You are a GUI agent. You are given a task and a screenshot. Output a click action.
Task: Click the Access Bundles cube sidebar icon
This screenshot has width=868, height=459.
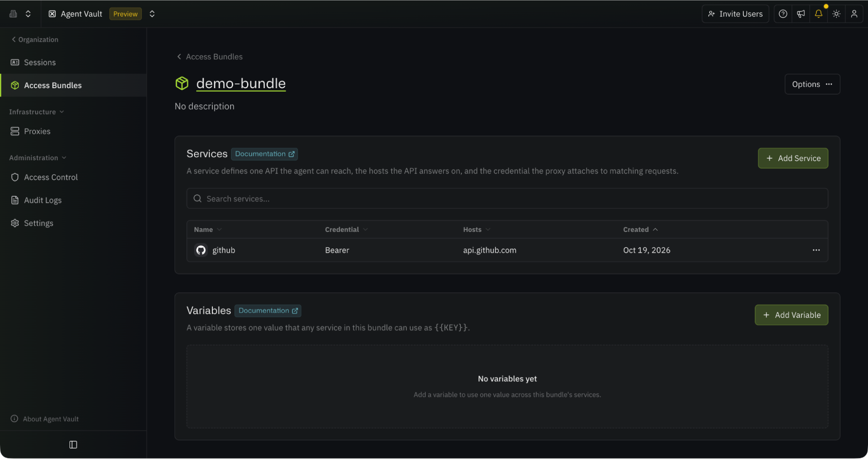[x=15, y=86]
